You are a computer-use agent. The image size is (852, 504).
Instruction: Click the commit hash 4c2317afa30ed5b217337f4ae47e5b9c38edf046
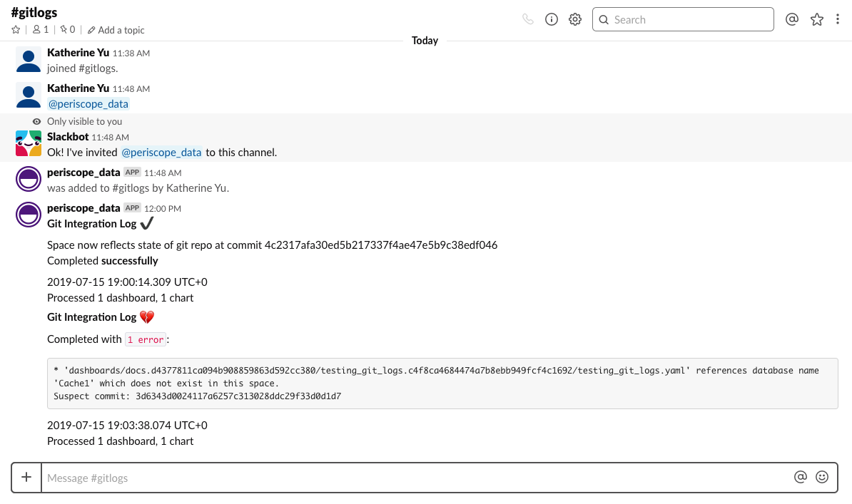click(381, 245)
